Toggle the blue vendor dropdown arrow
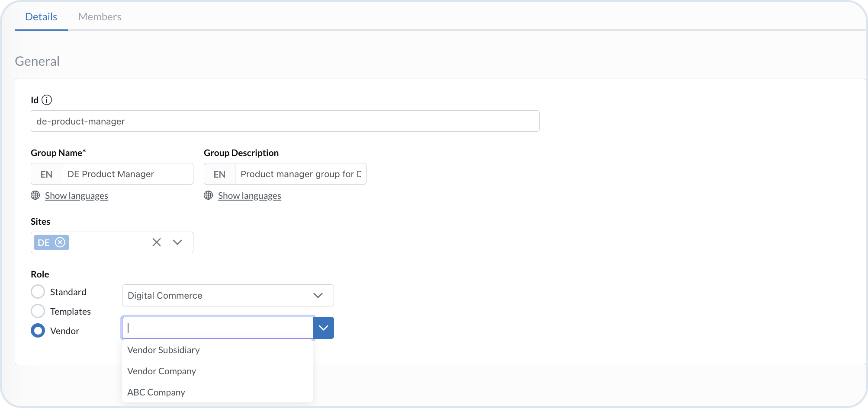Viewport: 868px width, 408px height. (x=323, y=328)
